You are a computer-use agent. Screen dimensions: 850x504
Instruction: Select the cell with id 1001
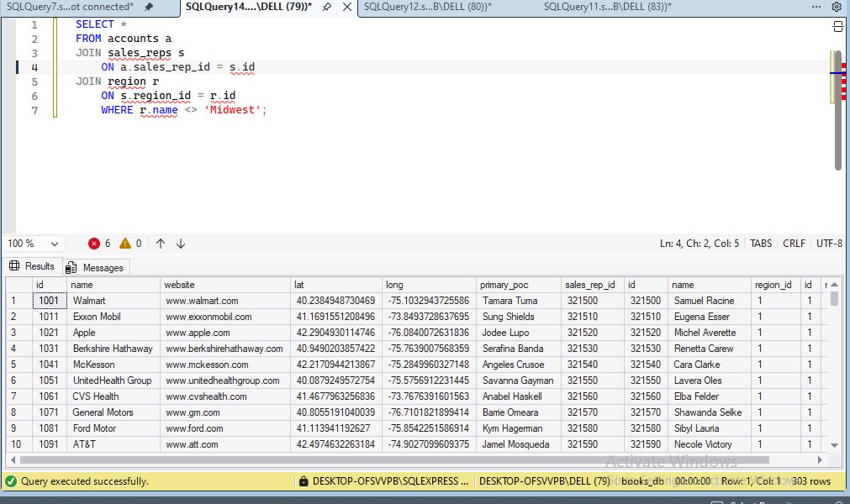[50, 301]
